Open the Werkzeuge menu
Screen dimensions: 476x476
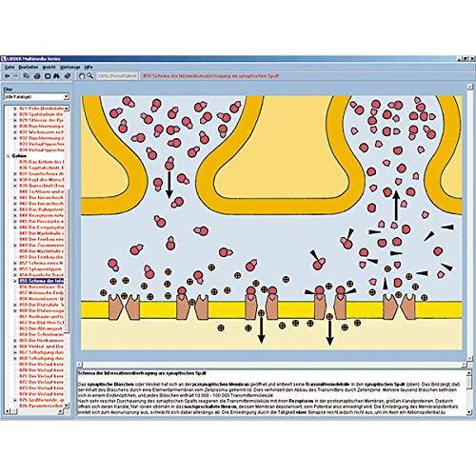coord(70,68)
